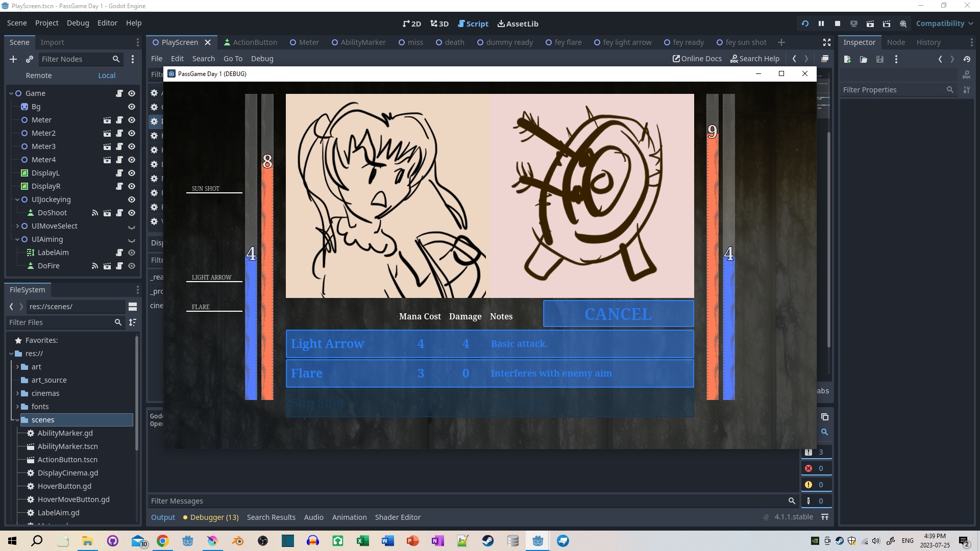The width and height of the screenshot is (980, 551).
Task: Click the Online Docs link
Action: click(697, 58)
